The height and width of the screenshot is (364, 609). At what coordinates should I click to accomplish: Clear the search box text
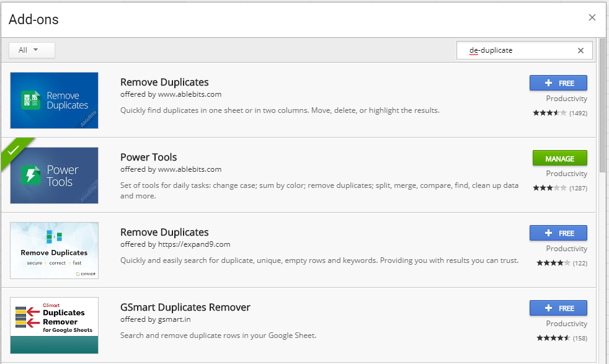580,51
